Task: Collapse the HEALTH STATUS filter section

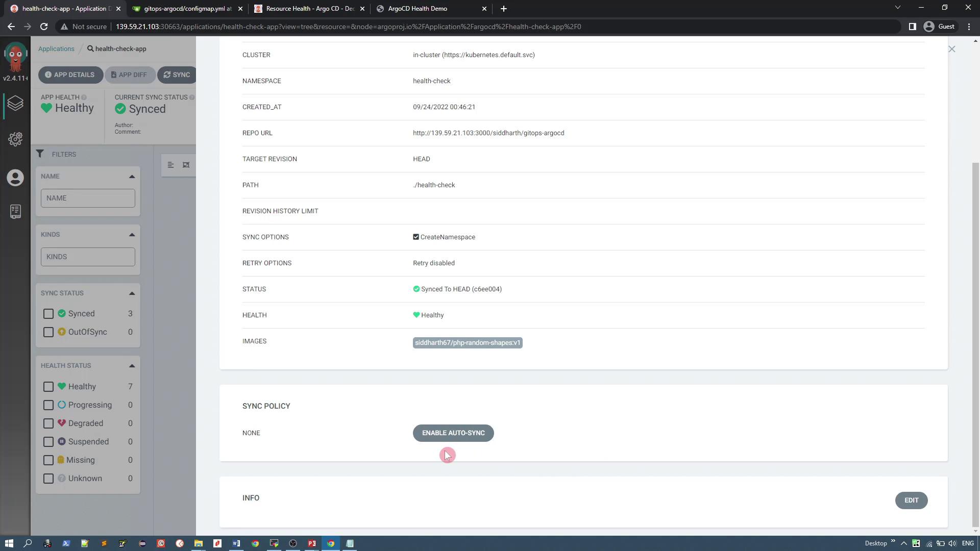Action: (132, 366)
